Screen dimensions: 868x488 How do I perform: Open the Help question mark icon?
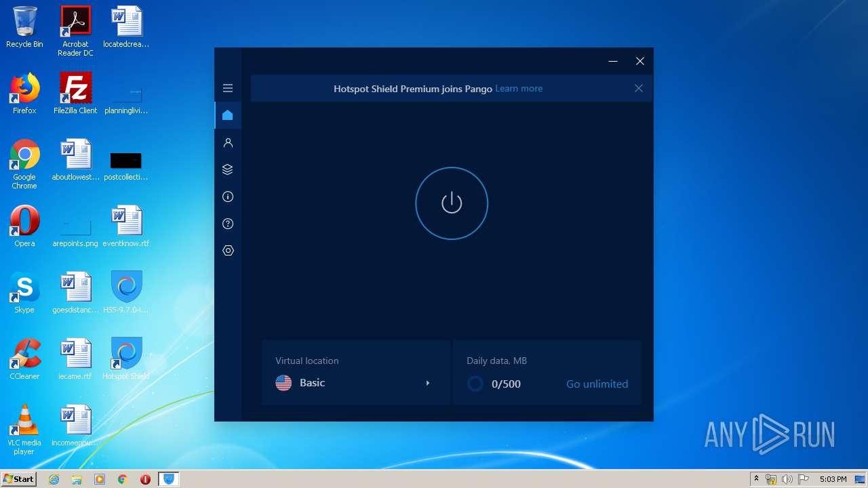click(228, 224)
